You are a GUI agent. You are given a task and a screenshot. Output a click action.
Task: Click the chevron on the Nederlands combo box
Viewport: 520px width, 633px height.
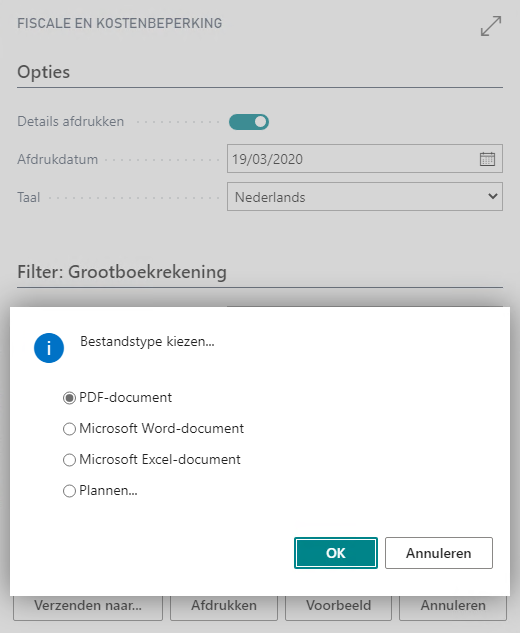493,197
